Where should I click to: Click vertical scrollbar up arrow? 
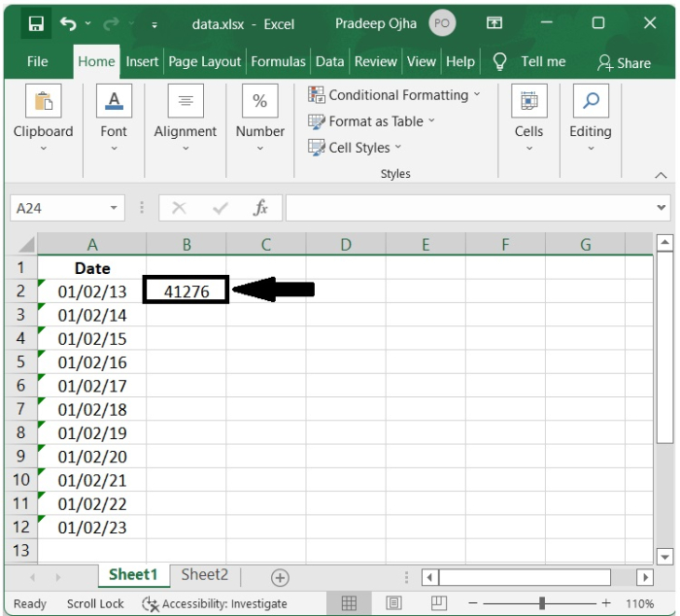[664, 243]
